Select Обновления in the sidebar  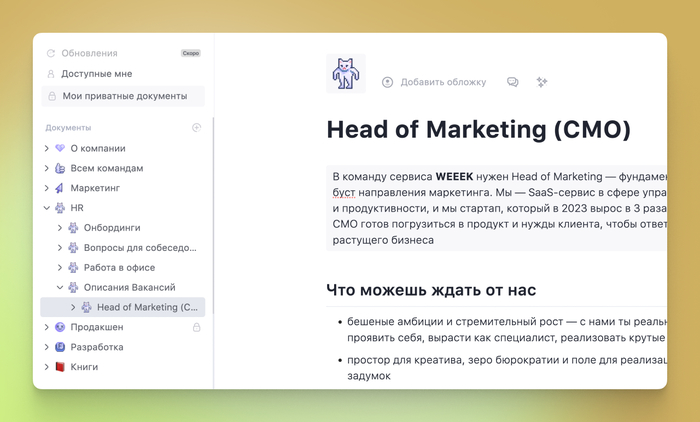pos(89,53)
